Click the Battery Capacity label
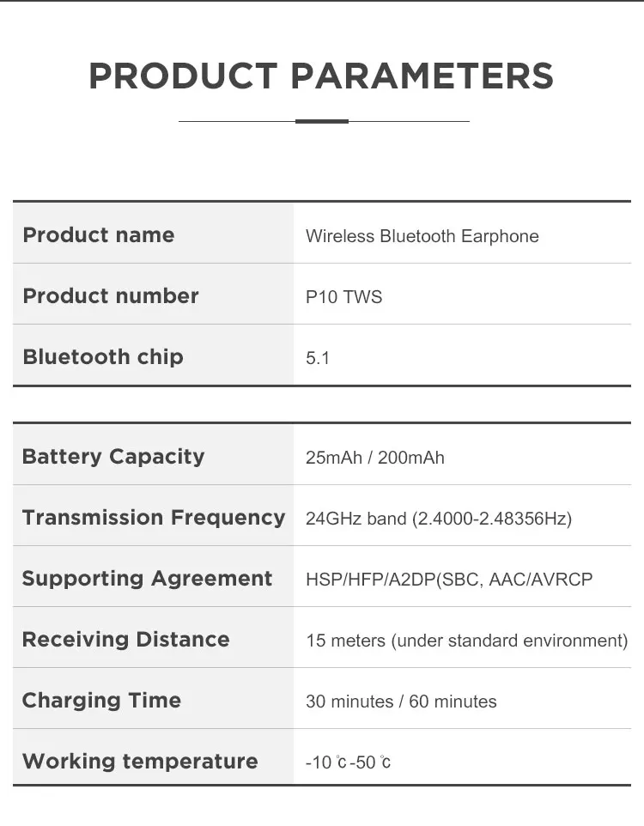The image size is (644, 826). (113, 457)
